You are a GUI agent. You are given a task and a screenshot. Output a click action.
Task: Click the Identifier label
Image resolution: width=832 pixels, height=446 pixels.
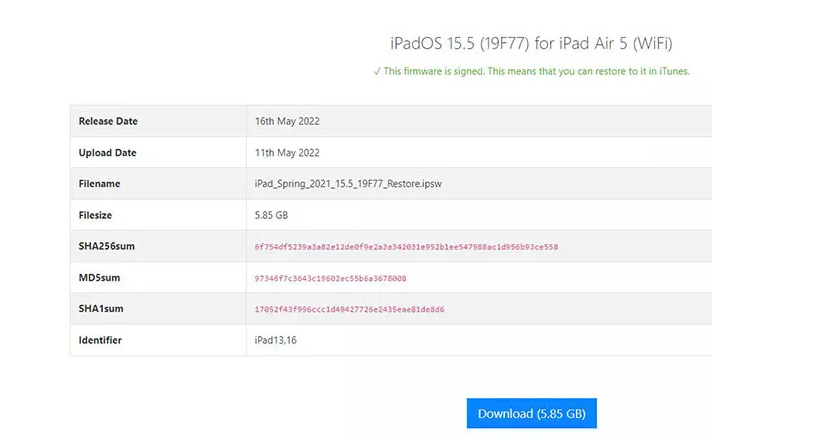pos(100,340)
